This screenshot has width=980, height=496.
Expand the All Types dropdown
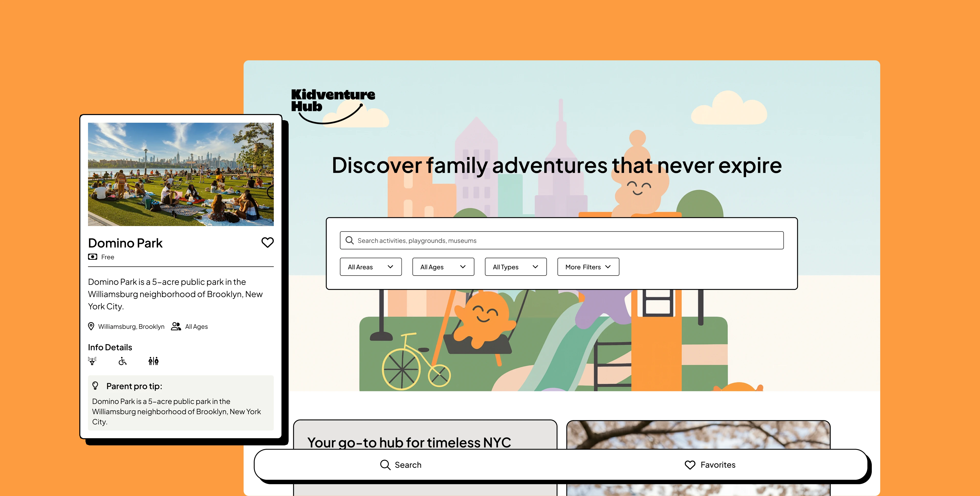coord(516,267)
